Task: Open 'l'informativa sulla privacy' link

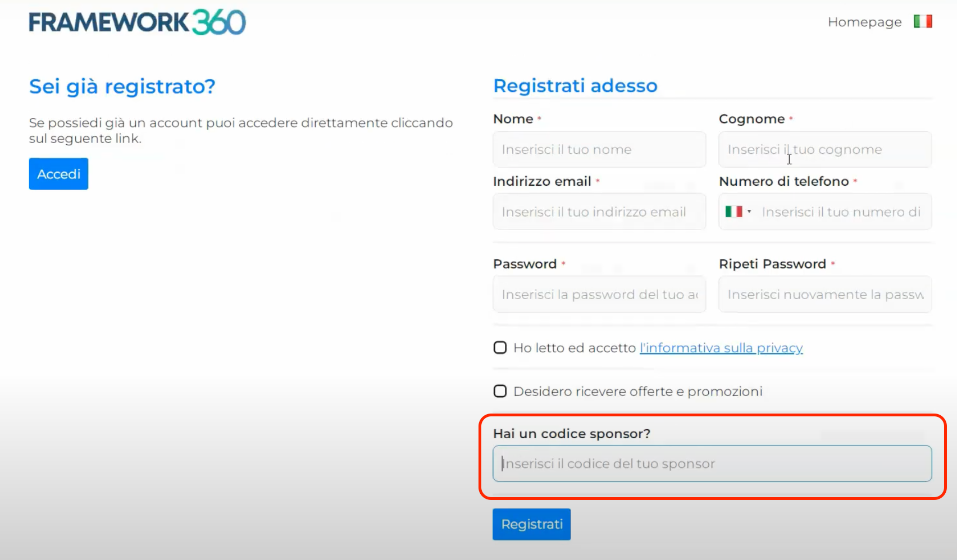Action: [x=721, y=348]
